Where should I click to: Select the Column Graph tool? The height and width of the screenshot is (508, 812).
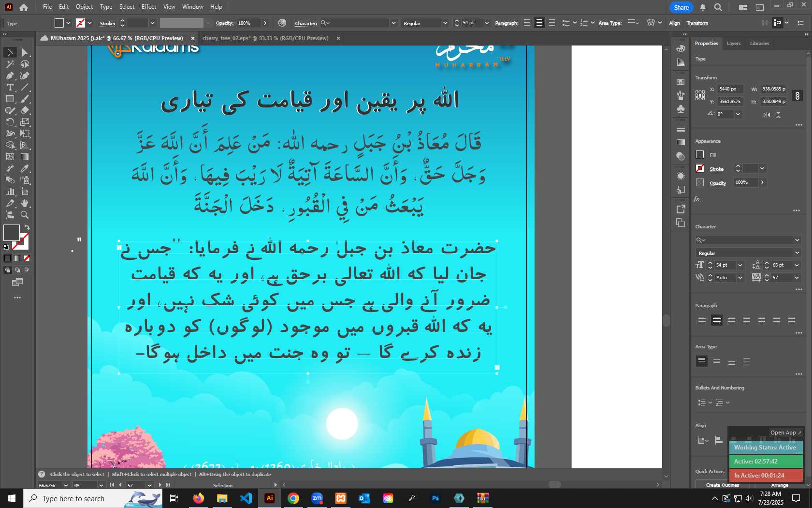pyautogui.click(x=10, y=192)
